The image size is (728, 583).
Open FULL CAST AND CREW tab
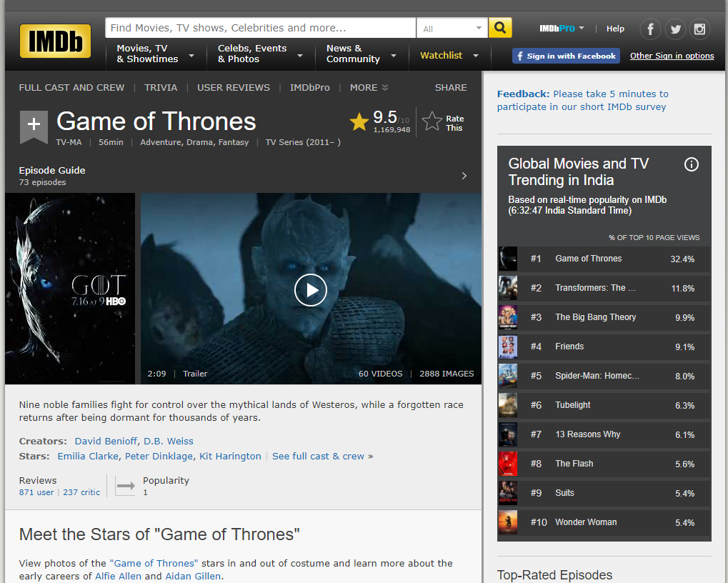point(71,87)
